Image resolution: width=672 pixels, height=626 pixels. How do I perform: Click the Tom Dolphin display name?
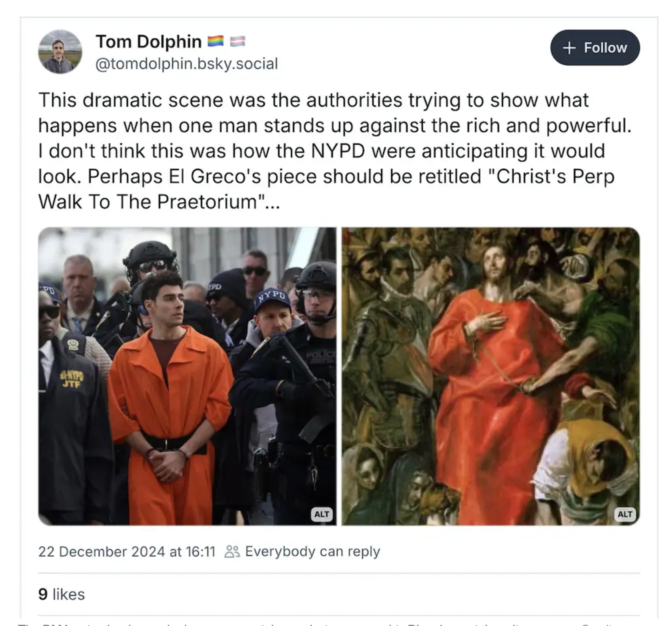click(x=148, y=41)
